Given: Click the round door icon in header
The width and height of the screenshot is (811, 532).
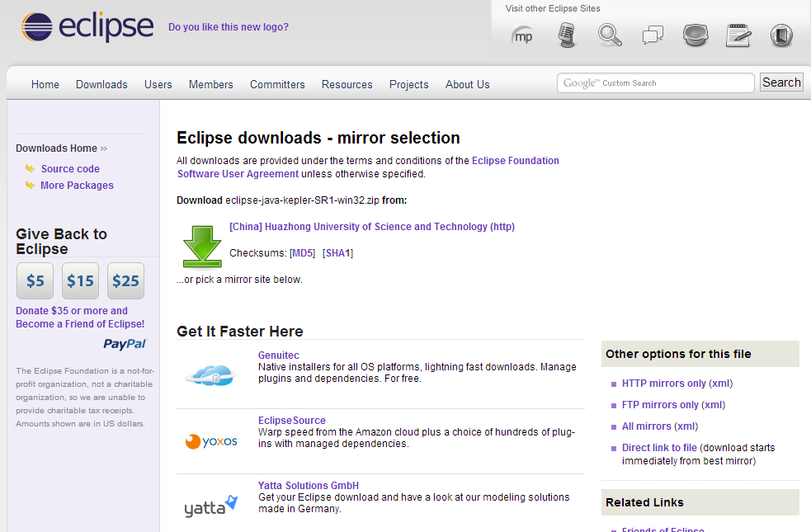Looking at the screenshot, I should (780, 35).
